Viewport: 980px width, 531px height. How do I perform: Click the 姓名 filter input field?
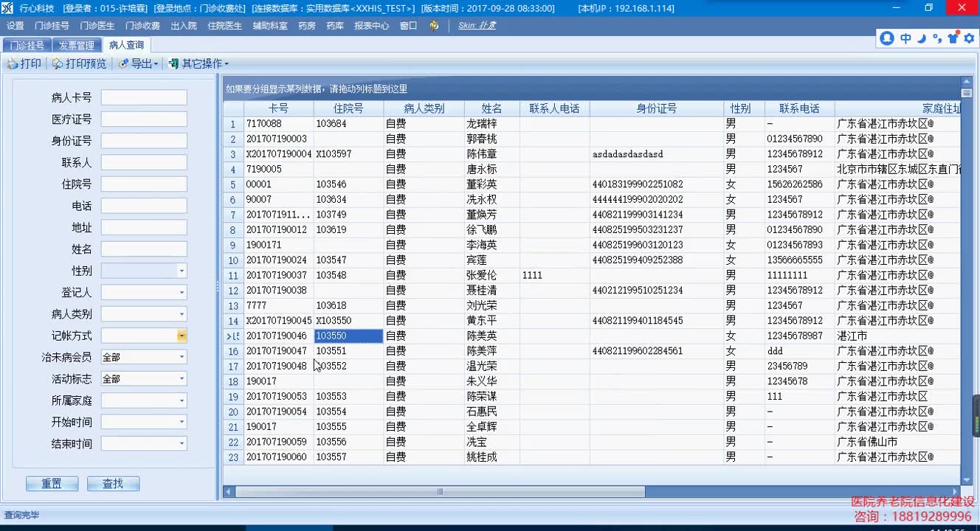(144, 249)
